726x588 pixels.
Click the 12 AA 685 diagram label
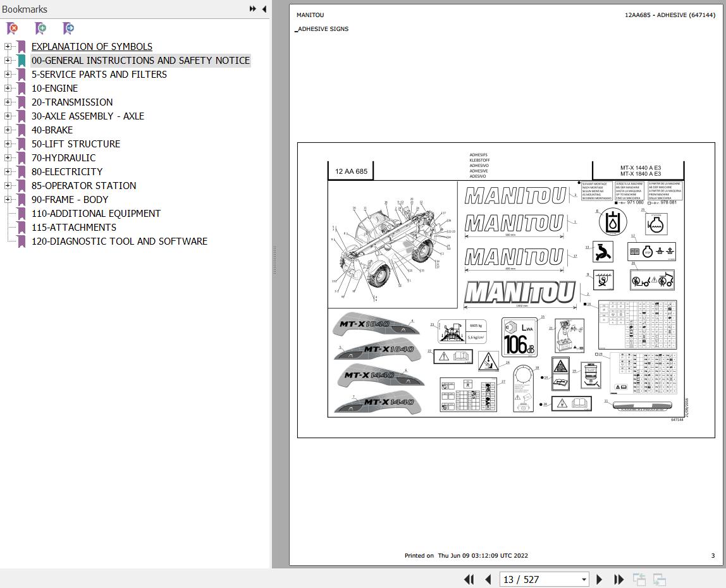[351, 171]
